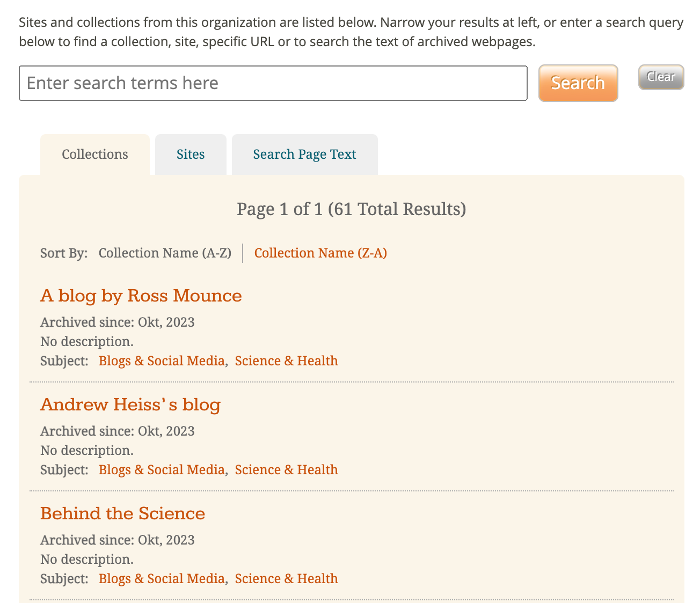Click Blogs & Social Media under Ross Mounce
Image resolution: width=700 pixels, height=603 pixels.
(x=162, y=361)
